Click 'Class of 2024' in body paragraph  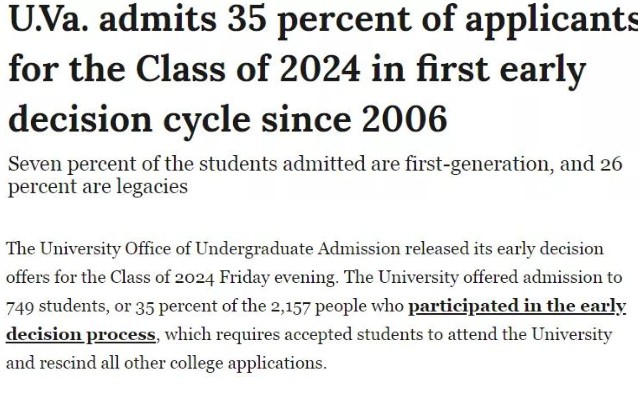point(162,278)
